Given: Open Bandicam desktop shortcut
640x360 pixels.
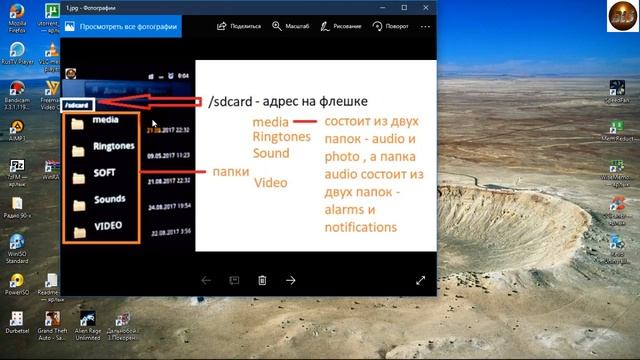Looking at the screenshot, I should click(x=17, y=96).
